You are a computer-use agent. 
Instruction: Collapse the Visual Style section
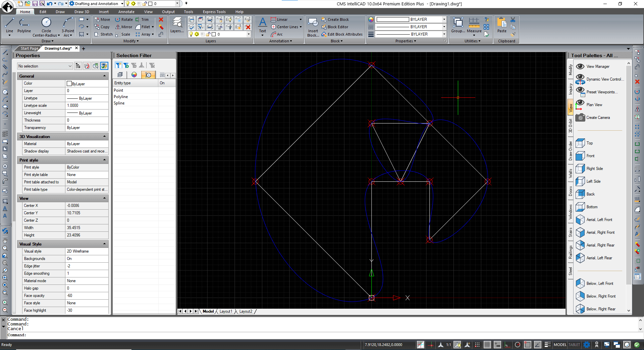[104, 244]
